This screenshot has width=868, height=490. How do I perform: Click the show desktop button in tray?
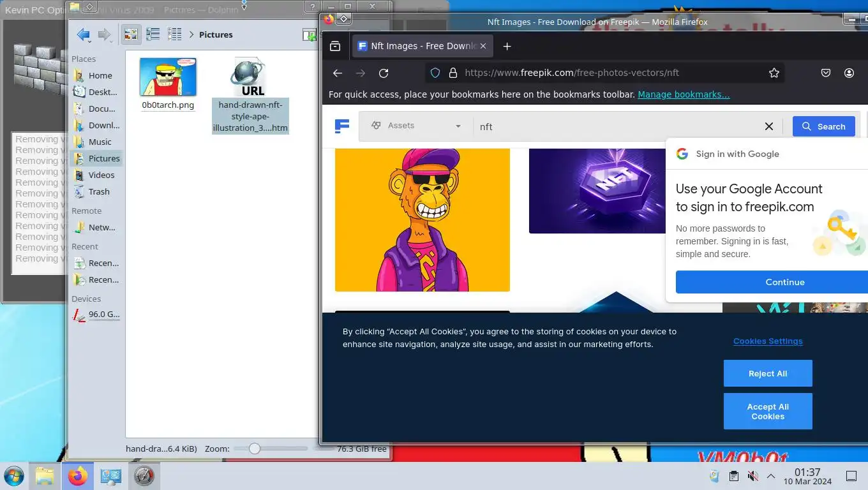(851, 476)
